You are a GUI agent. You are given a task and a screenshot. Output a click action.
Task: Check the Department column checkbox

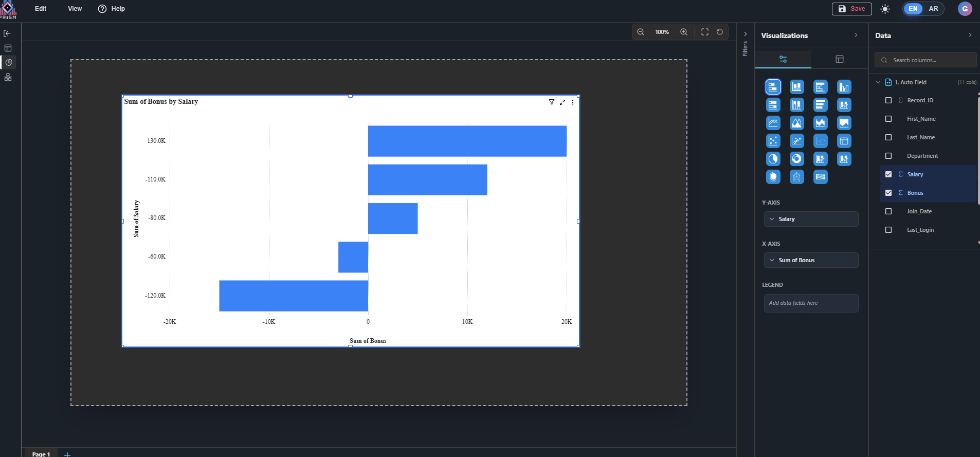[x=888, y=156]
